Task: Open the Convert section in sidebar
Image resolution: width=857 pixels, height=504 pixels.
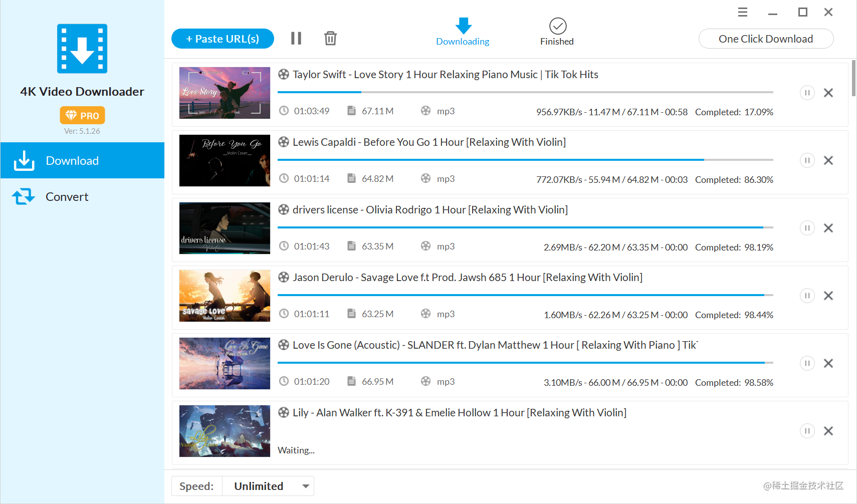Action: pos(82,196)
